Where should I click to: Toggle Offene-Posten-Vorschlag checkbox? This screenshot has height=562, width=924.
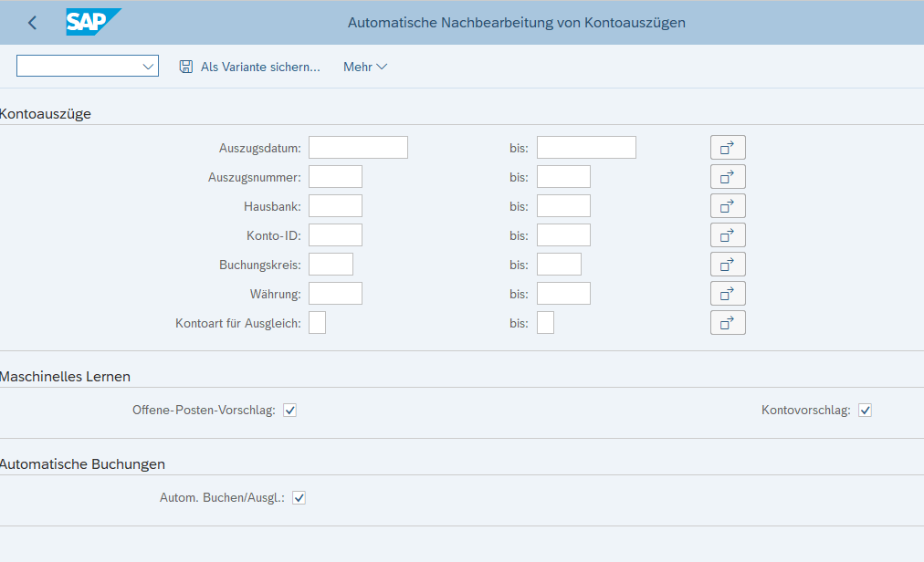click(290, 411)
